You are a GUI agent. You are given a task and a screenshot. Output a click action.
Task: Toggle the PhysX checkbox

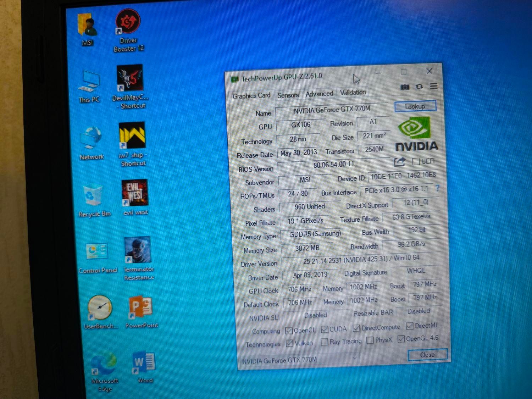[370, 340]
